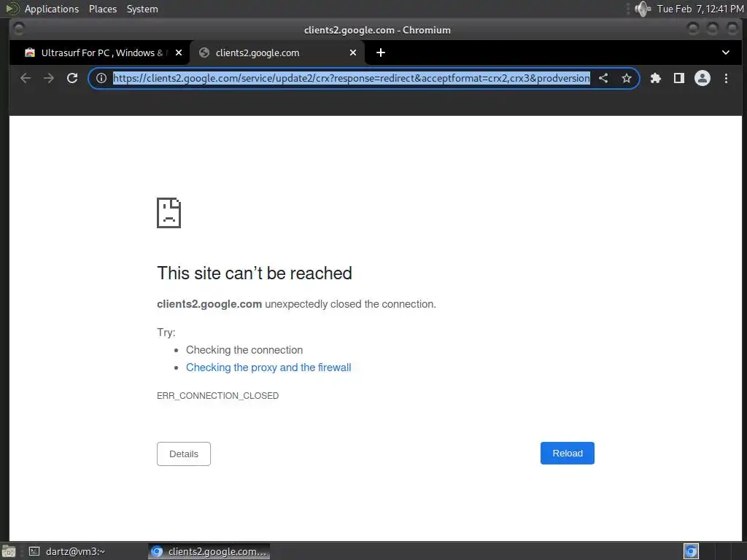Reload page using toolbar refresh icon
747x560 pixels.
tap(72, 78)
